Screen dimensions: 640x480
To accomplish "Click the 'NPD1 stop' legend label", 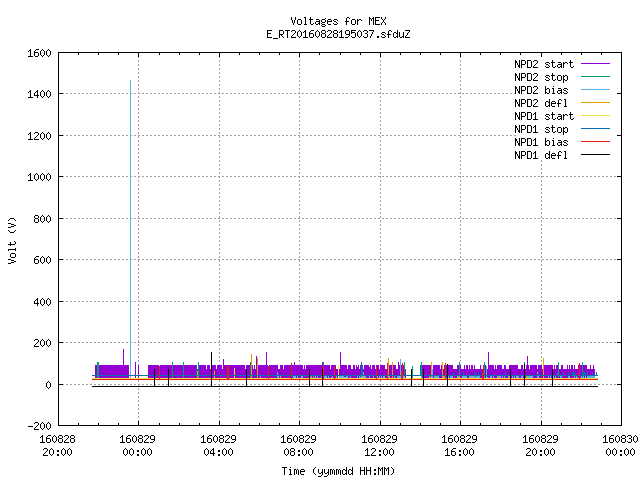I will 541,129.
